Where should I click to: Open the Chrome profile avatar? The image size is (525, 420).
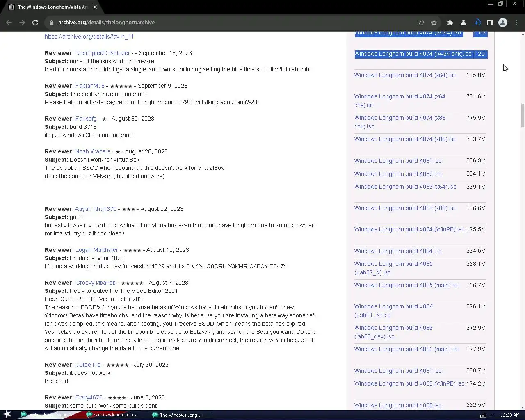(503, 23)
